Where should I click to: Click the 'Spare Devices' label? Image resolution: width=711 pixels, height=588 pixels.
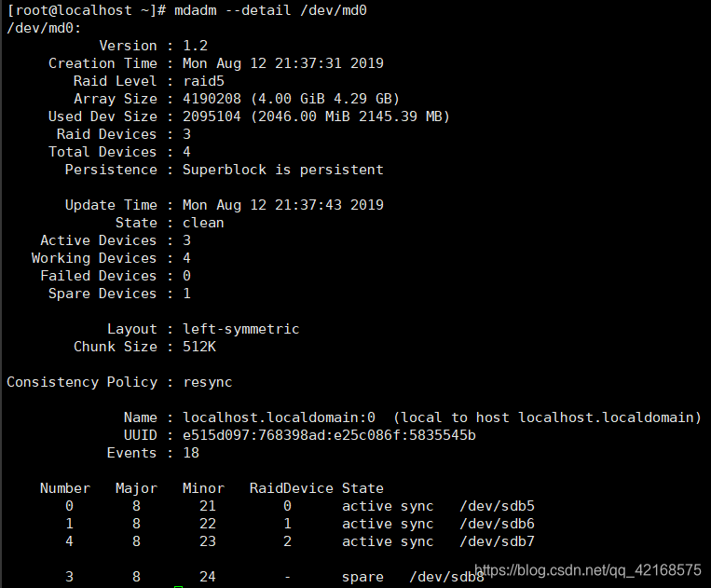point(103,294)
